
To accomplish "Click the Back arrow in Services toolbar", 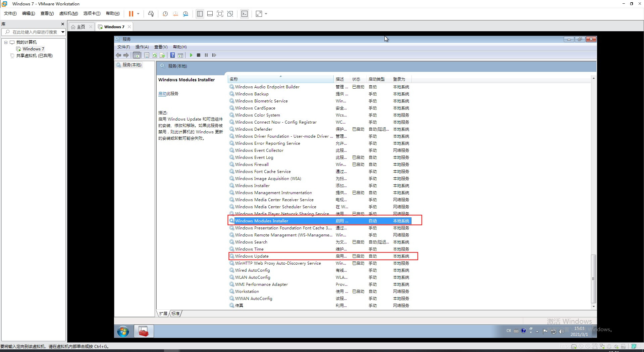I will coord(118,55).
